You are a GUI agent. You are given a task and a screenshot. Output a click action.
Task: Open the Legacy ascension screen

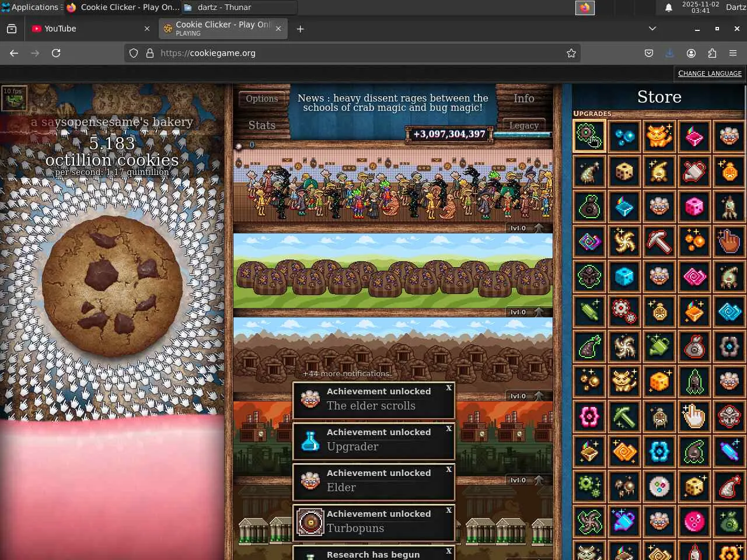[x=524, y=125]
